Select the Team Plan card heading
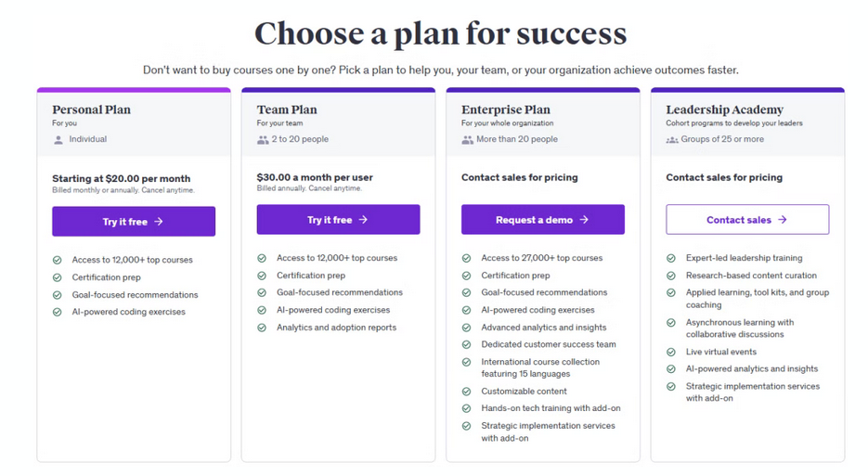The image size is (868, 476). point(287,109)
